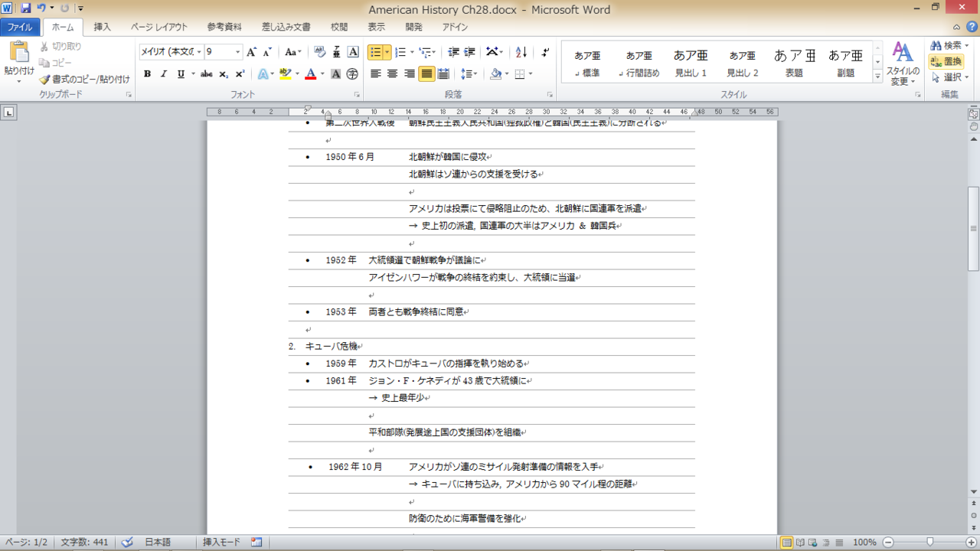Open the 挿入 ribbon tab
Image resolution: width=980 pixels, height=551 pixels.
click(102, 27)
